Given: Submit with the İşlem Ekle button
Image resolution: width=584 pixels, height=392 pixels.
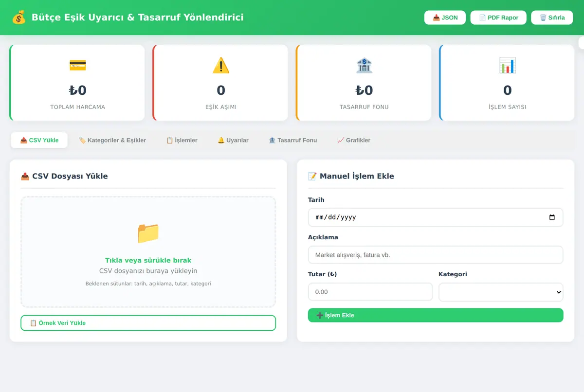Looking at the screenshot, I should [436, 315].
